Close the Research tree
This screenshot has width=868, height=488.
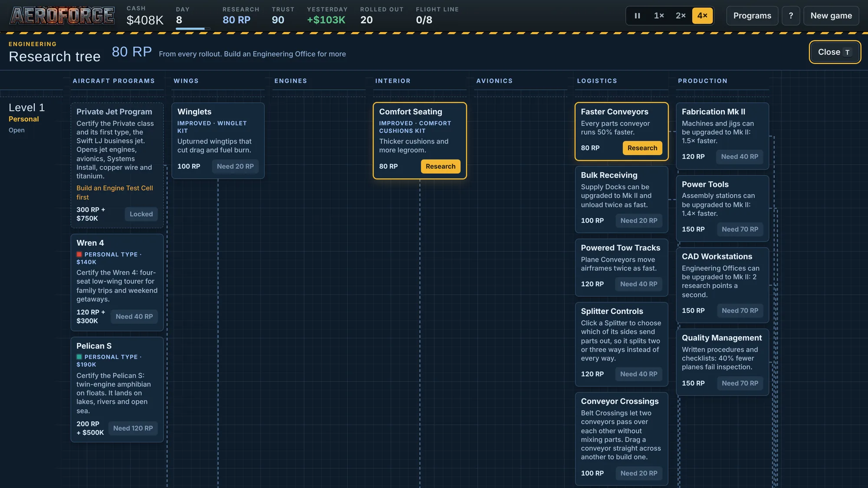835,52
